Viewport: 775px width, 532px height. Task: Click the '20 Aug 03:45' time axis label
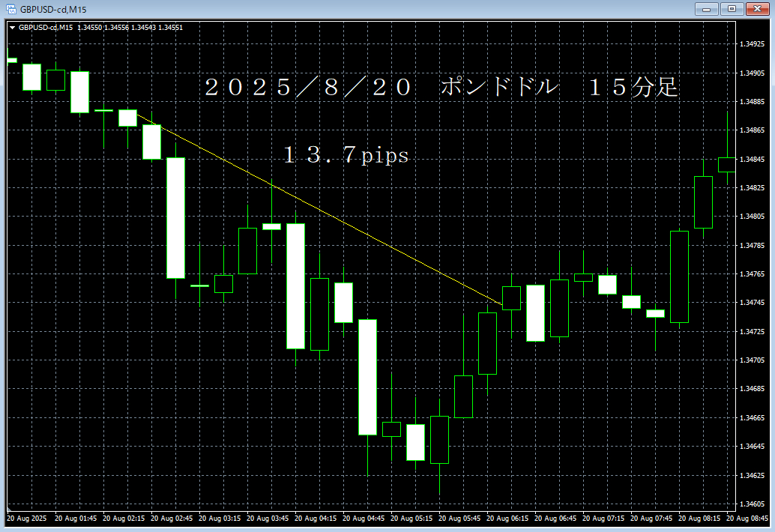(x=268, y=519)
